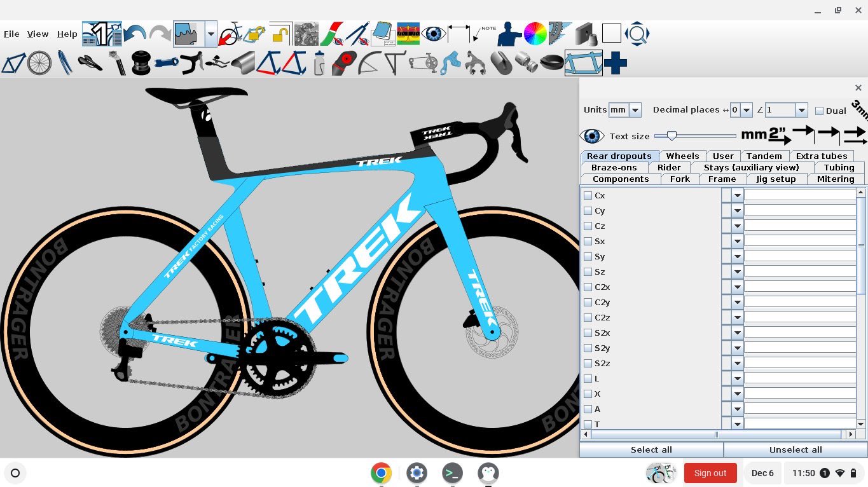This screenshot has height=487, width=868.
Task: Expand the Cx row dropdown arrow
Action: point(738,195)
